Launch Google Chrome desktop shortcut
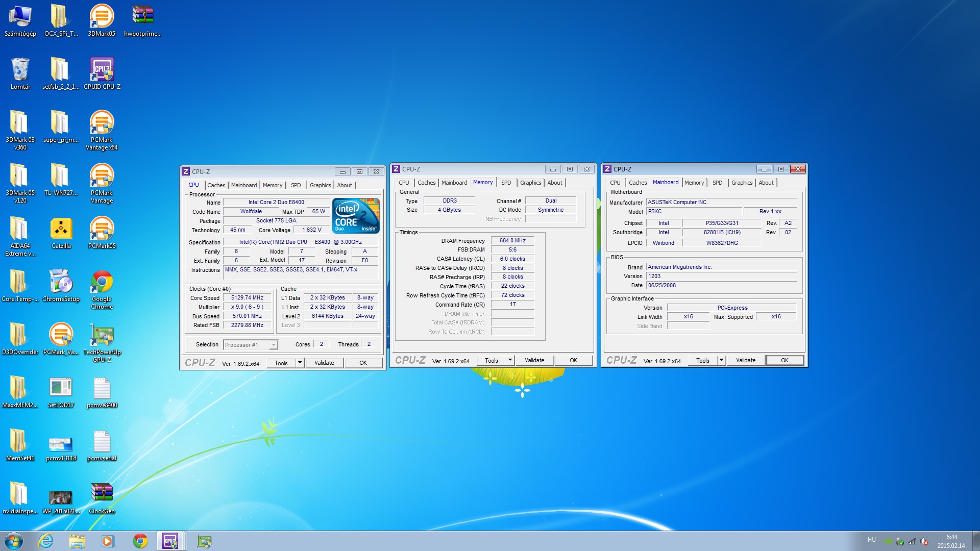This screenshot has width=980, height=551. [x=102, y=289]
